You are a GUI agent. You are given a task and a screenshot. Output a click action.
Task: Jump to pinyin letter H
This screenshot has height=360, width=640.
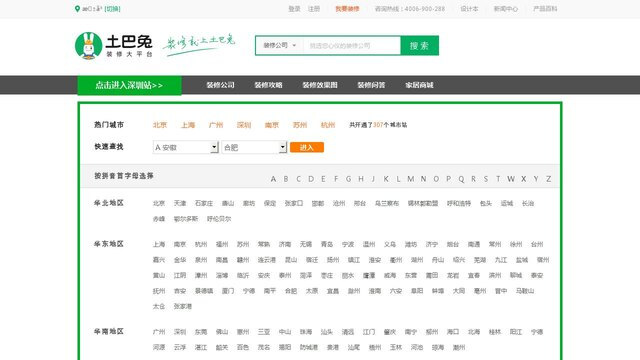click(x=361, y=179)
